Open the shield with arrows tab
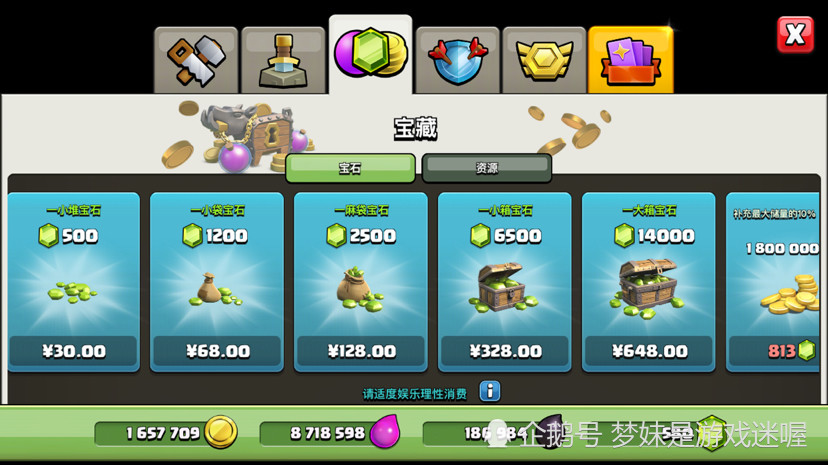 click(457, 60)
